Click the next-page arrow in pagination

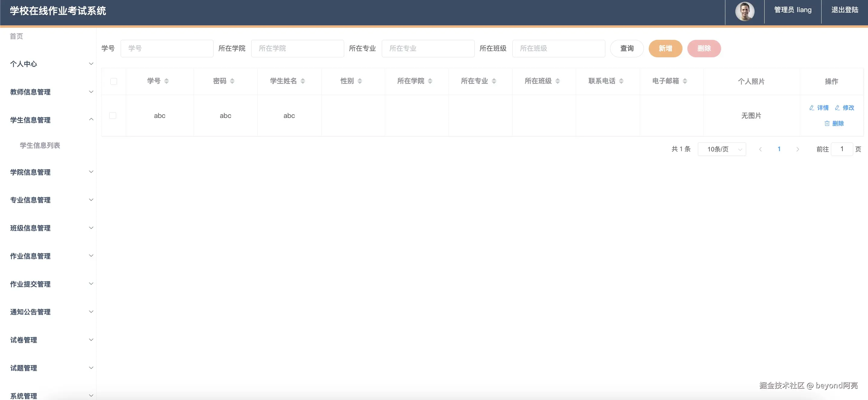[797, 149]
